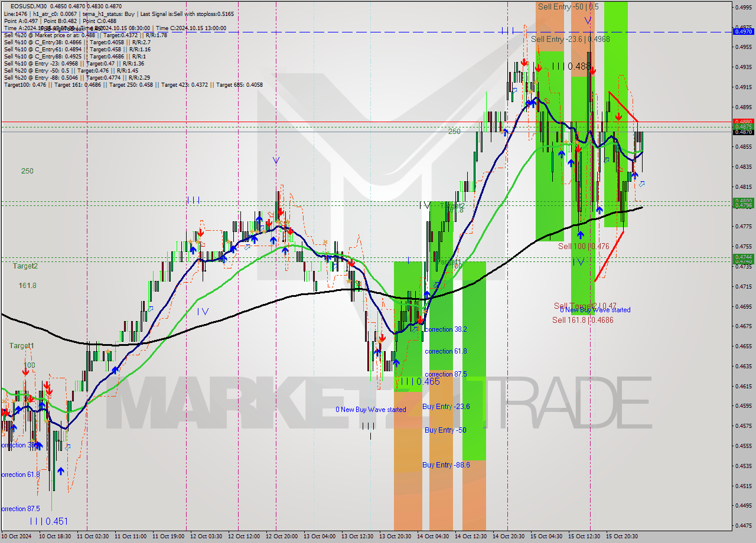Click the 0.4475 price axis label

pos(742,525)
